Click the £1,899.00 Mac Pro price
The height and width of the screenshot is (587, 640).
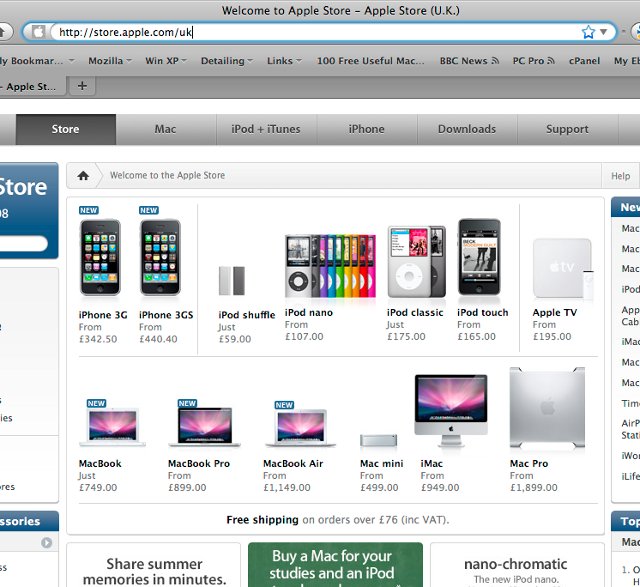pos(534,487)
